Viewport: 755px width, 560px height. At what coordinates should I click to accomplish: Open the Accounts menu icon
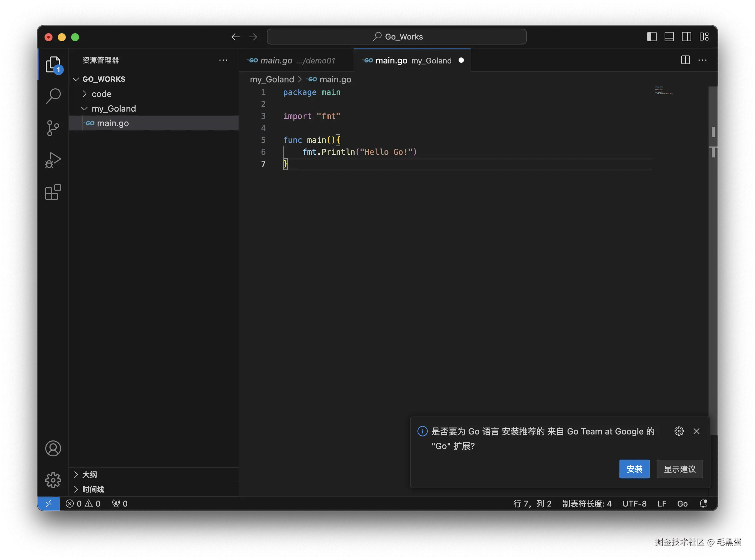[53, 448]
